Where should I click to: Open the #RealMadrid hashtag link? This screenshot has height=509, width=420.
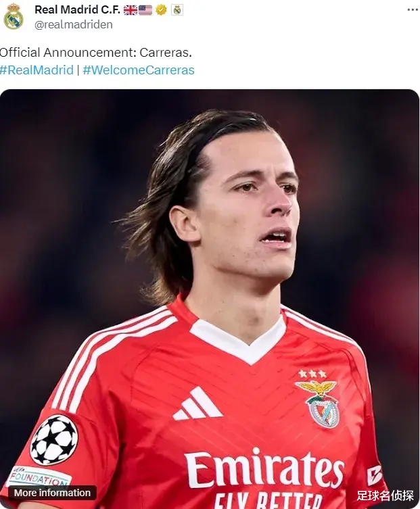(37, 70)
